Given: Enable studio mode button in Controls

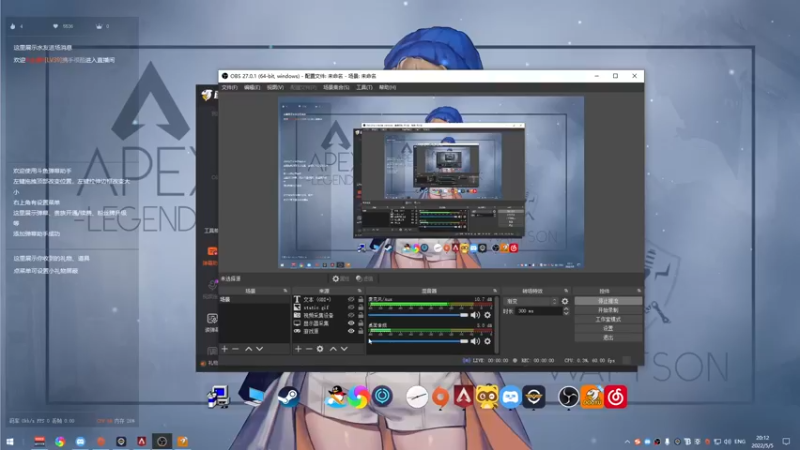Looking at the screenshot, I should coord(608,319).
